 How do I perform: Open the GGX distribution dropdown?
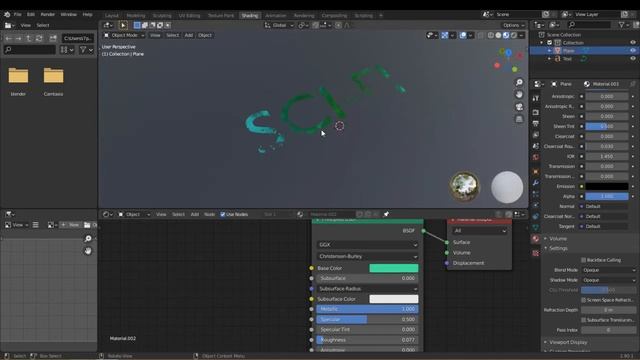coord(367,244)
